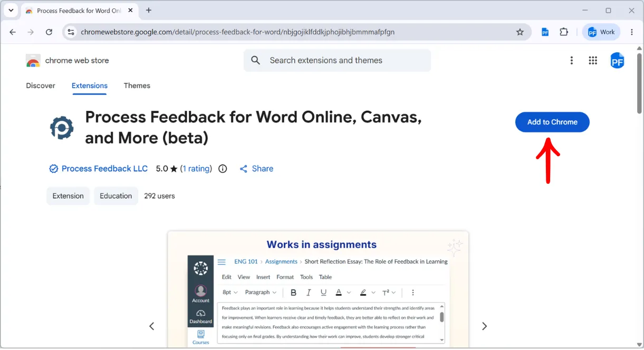This screenshot has height=350, width=644.
Task: Click the Education category chip
Action: point(116,196)
